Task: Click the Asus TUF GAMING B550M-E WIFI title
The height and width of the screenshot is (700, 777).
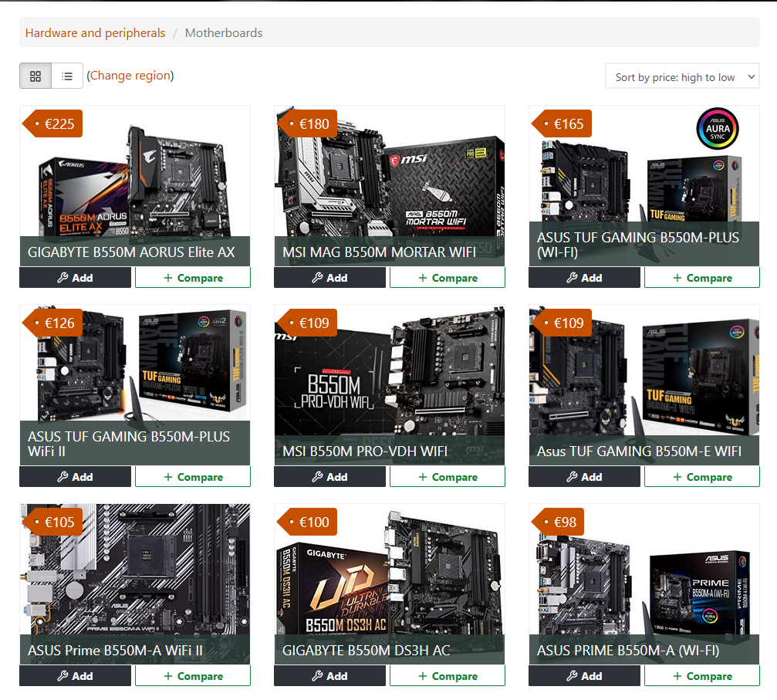Action: (x=639, y=451)
